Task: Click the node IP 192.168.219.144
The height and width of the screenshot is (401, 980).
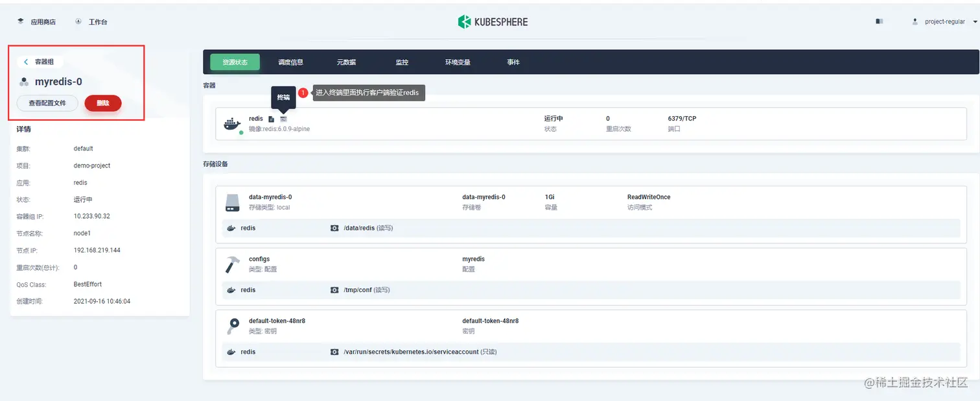Action: (x=97, y=250)
